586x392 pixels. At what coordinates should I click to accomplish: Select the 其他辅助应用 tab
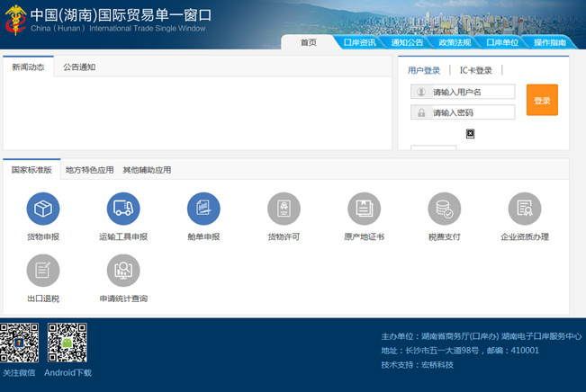(x=147, y=170)
